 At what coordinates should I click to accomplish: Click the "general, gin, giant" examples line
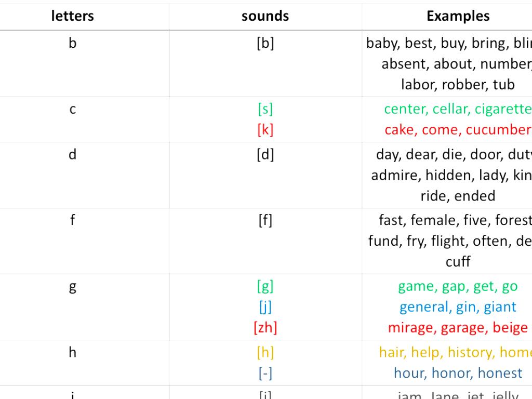[x=458, y=307]
